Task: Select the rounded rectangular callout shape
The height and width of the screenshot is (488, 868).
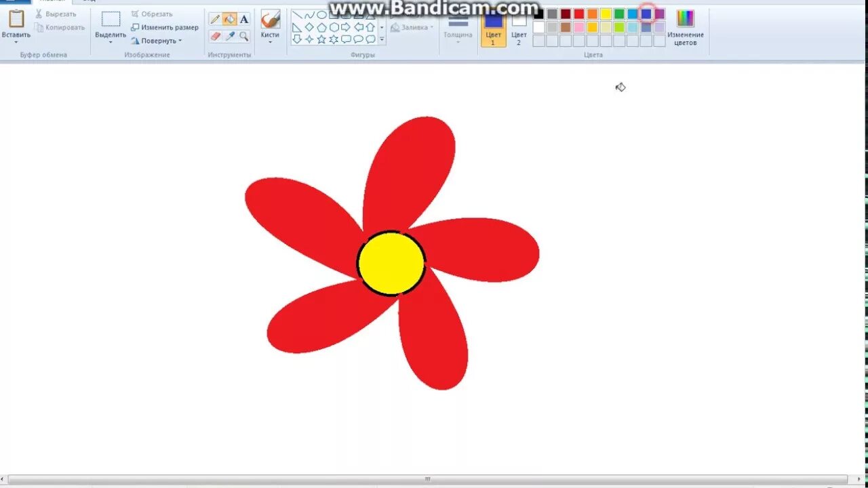Action: [x=346, y=39]
